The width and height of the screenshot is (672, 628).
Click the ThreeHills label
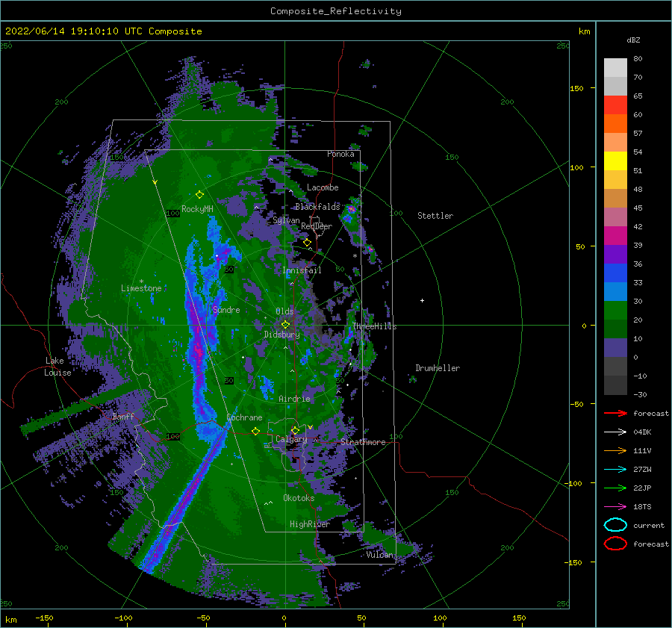pyautogui.click(x=374, y=326)
